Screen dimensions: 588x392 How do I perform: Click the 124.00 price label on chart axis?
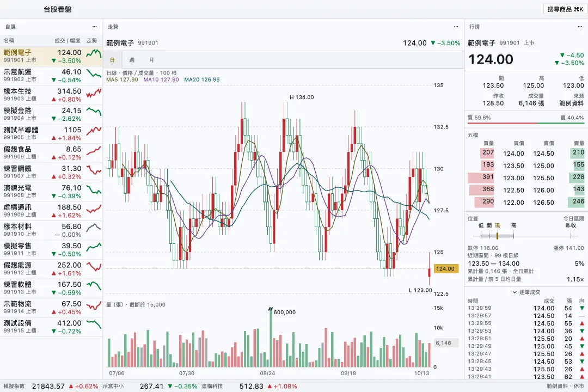(445, 268)
